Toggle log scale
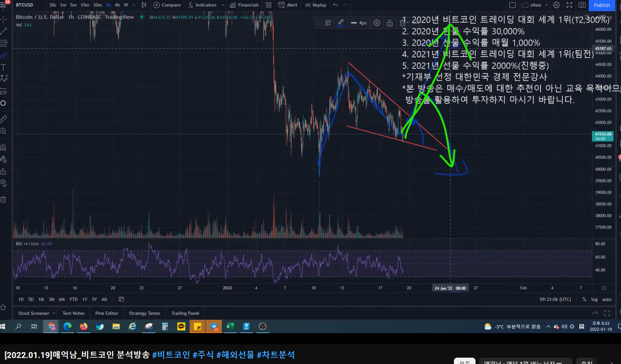This screenshot has height=364, width=621. (594, 299)
